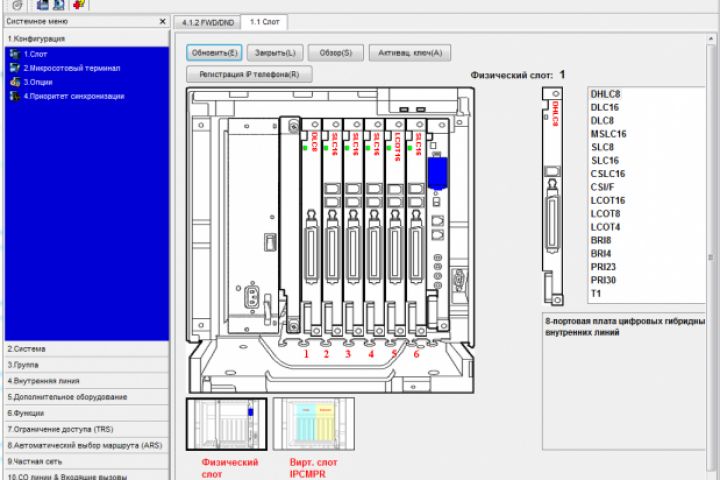
Task: Expand 8.Автоматический выбор маршрута (ARS) section
Action: 86,445
